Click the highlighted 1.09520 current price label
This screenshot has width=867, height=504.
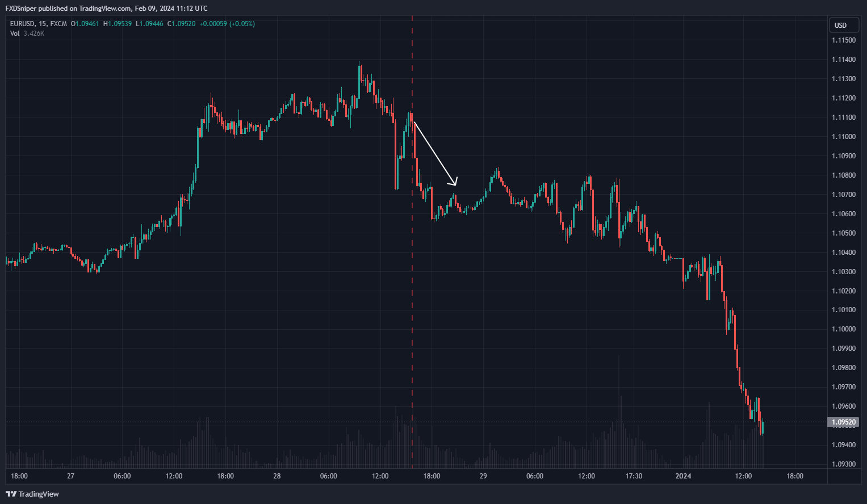coord(844,422)
